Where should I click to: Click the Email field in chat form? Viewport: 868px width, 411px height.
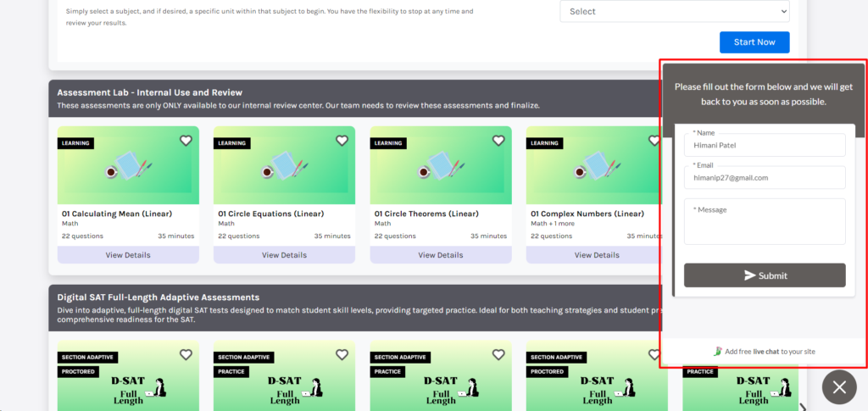coord(764,178)
